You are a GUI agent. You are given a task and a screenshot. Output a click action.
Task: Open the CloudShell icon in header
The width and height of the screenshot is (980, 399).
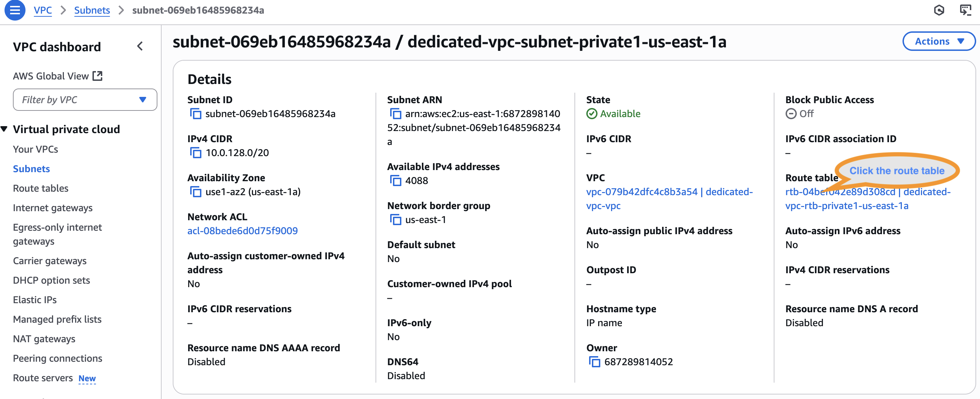(x=965, y=10)
